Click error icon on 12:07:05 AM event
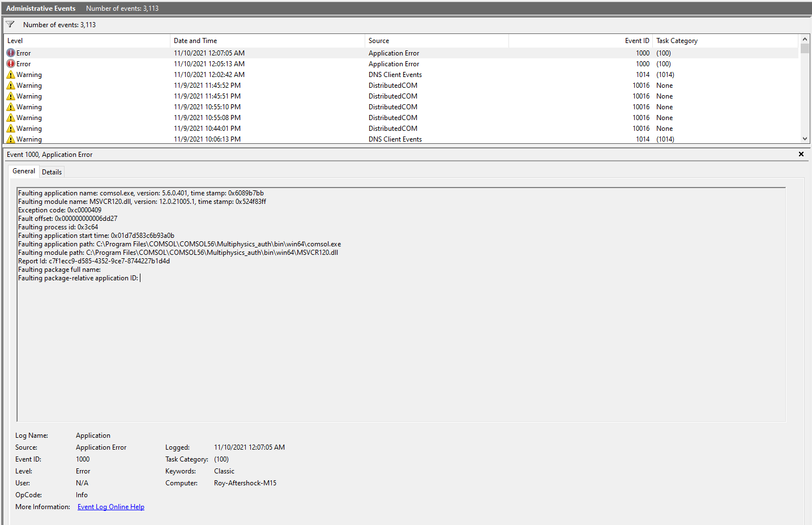This screenshot has height=525, width=812. (11, 53)
